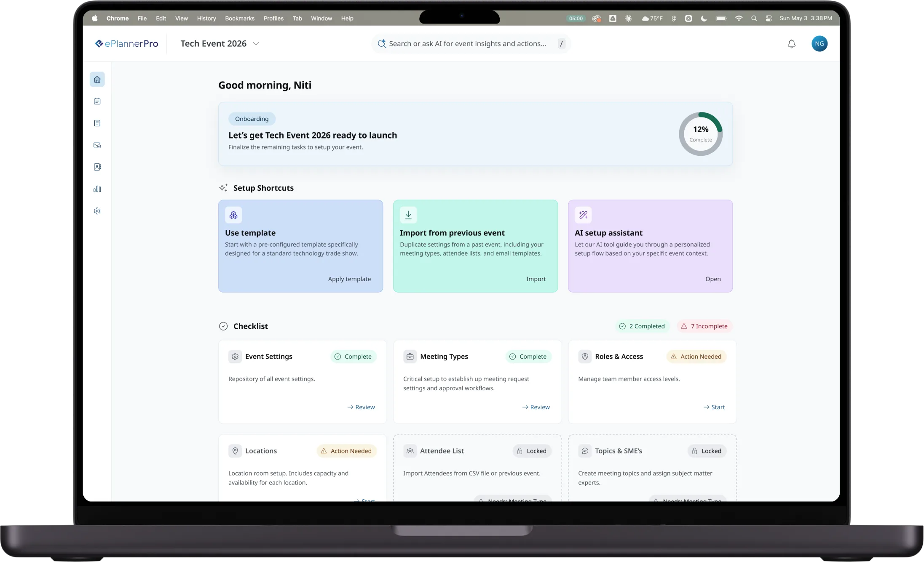Click Review on Event Settings card

coord(361,407)
